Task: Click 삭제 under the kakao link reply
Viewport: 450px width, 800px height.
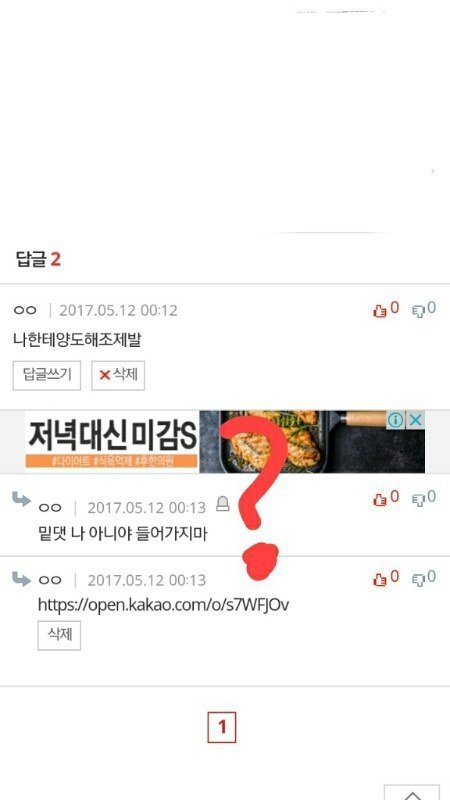Action: (x=59, y=636)
